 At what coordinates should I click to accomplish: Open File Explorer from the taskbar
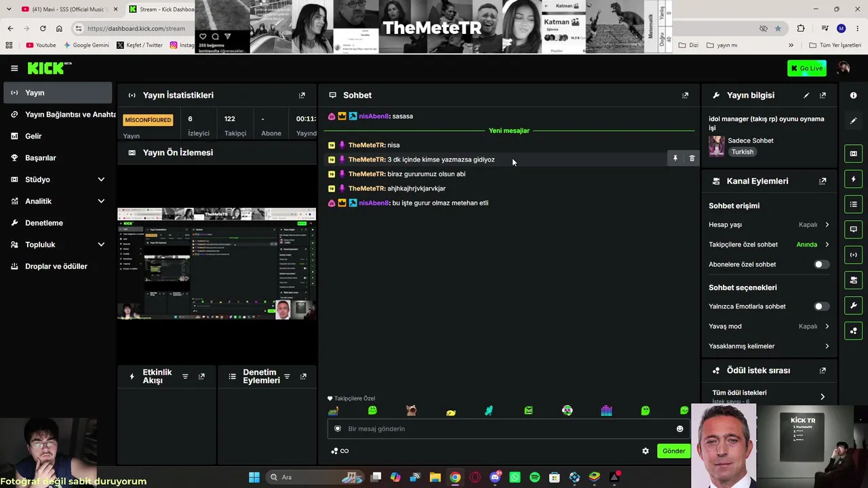pos(435,477)
